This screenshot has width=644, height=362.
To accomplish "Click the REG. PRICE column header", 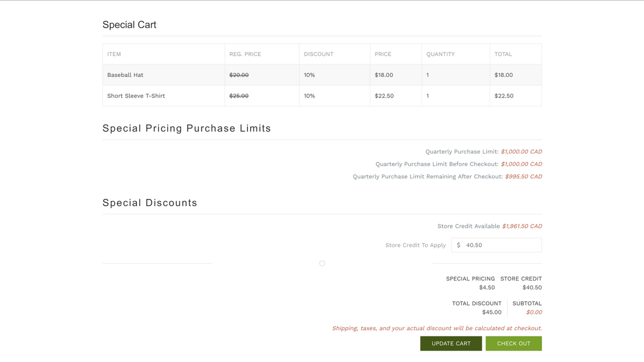I will [245, 54].
